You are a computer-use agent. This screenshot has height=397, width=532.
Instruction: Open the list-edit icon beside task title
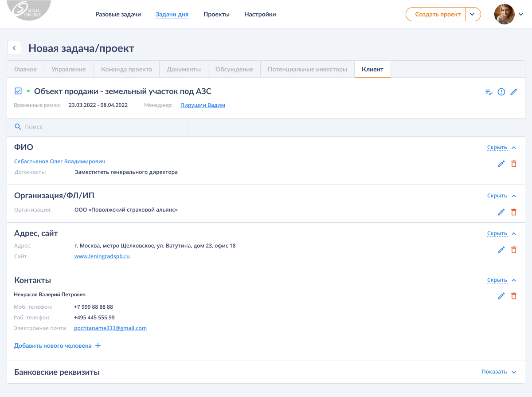pyautogui.click(x=489, y=92)
